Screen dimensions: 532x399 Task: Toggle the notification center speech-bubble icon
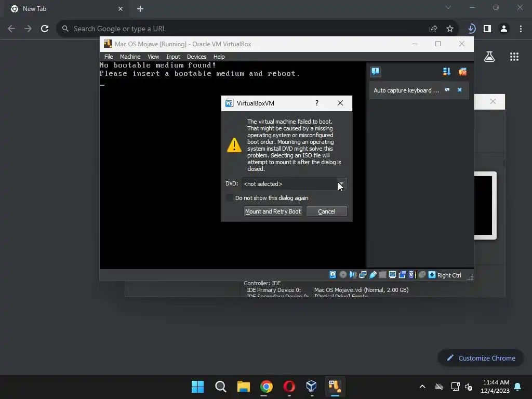click(x=375, y=72)
